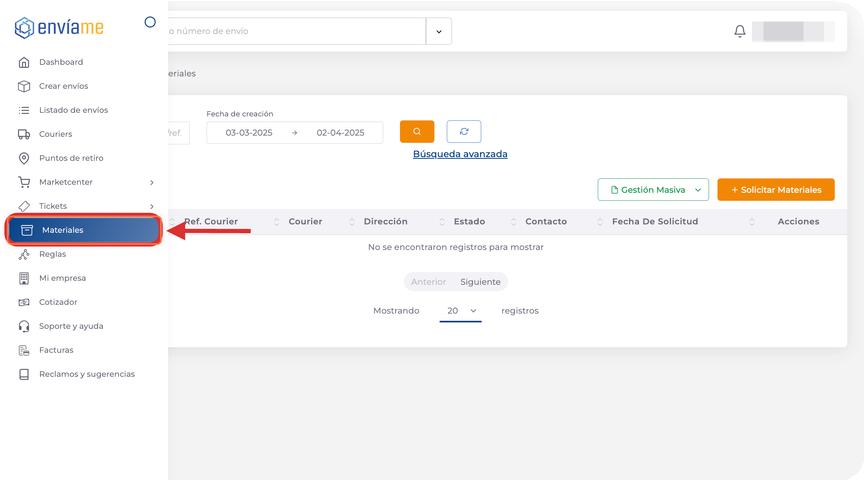Open the Búsqueda avanzada link
This screenshot has height=480, width=864.
tap(460, 154)
